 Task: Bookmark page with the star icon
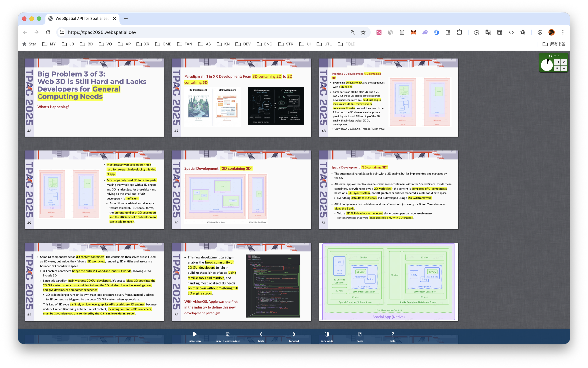click(363, 32)
